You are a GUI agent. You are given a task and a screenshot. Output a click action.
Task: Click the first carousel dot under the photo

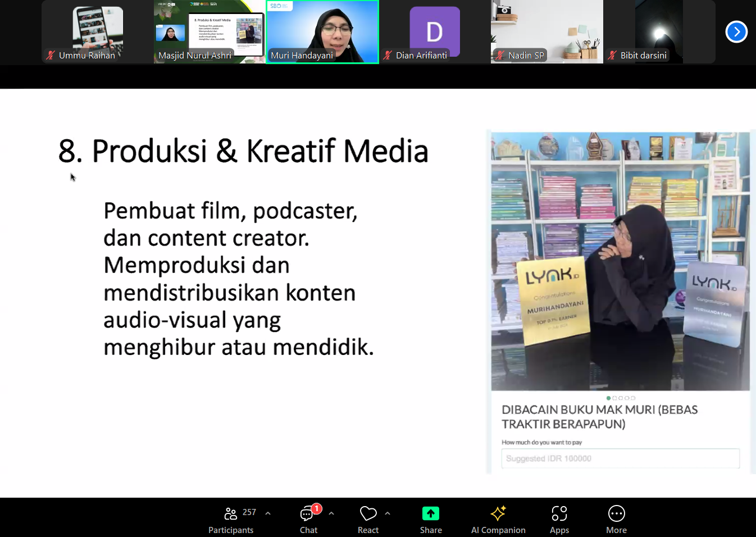tap(608, 398)
